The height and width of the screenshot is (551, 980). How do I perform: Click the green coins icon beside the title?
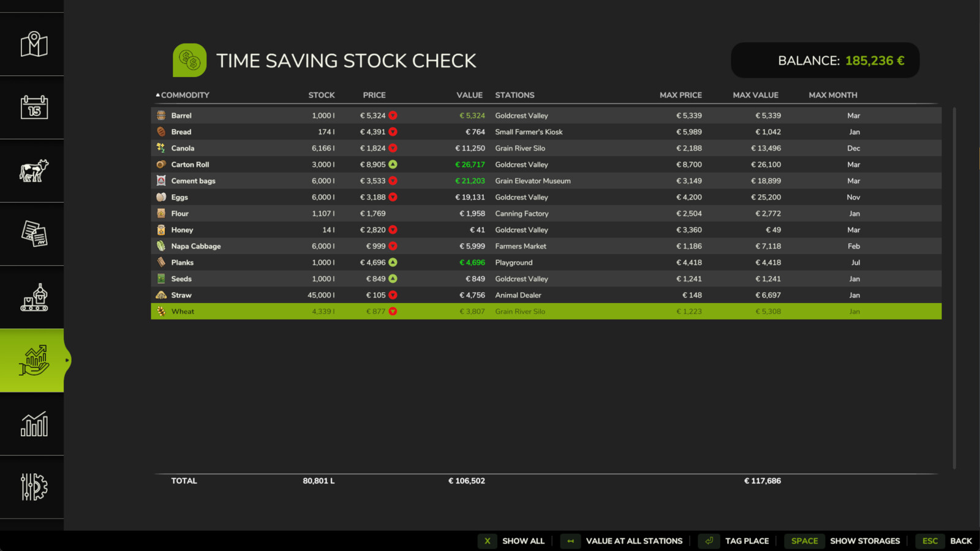click(189, 60)
